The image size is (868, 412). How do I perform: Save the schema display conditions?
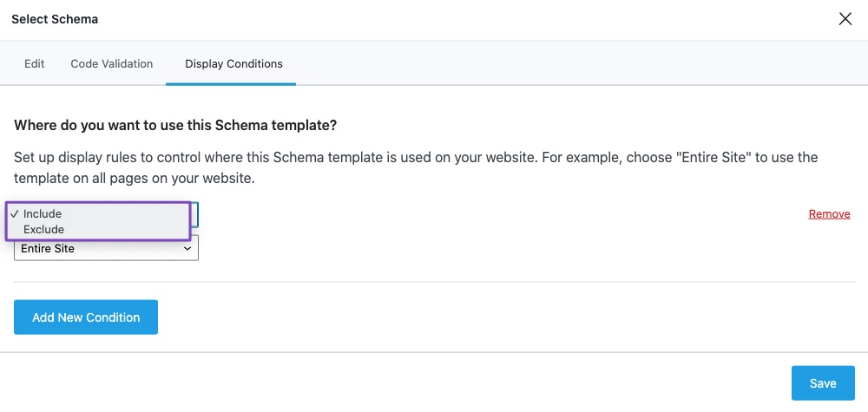[x=822, y=383]
